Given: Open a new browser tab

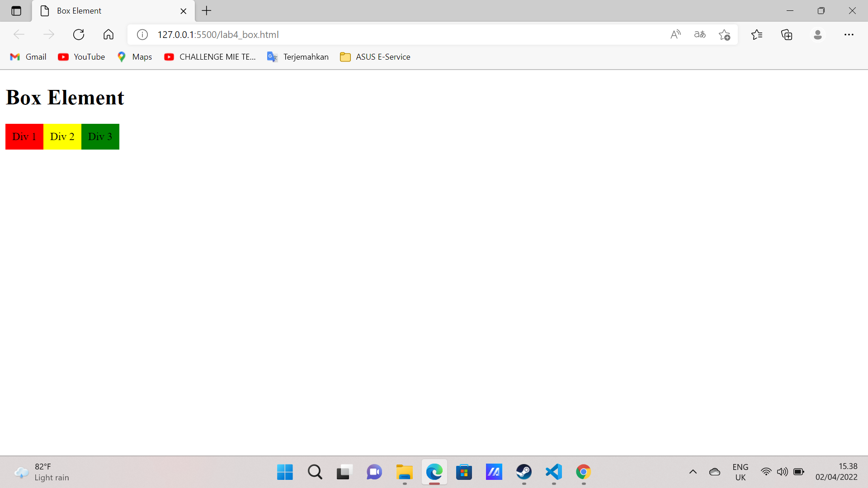Looking at the screenshot, I should point(207,11).
